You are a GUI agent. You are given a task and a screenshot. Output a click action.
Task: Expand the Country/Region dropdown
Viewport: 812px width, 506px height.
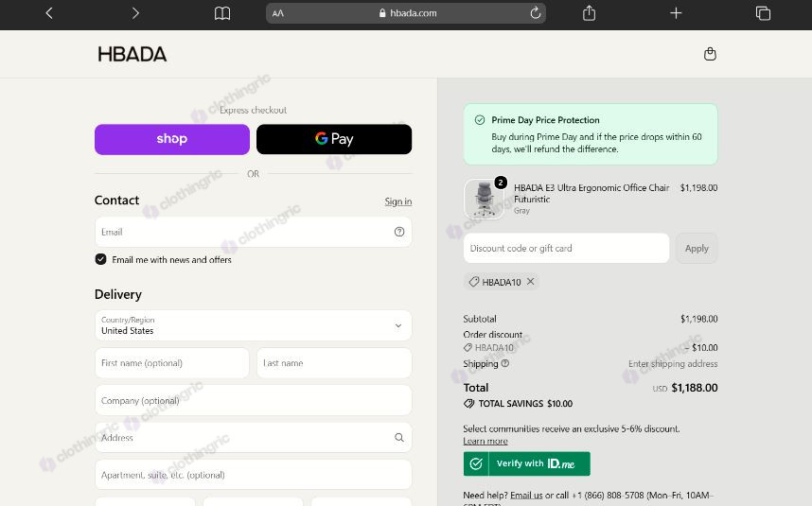254,325
